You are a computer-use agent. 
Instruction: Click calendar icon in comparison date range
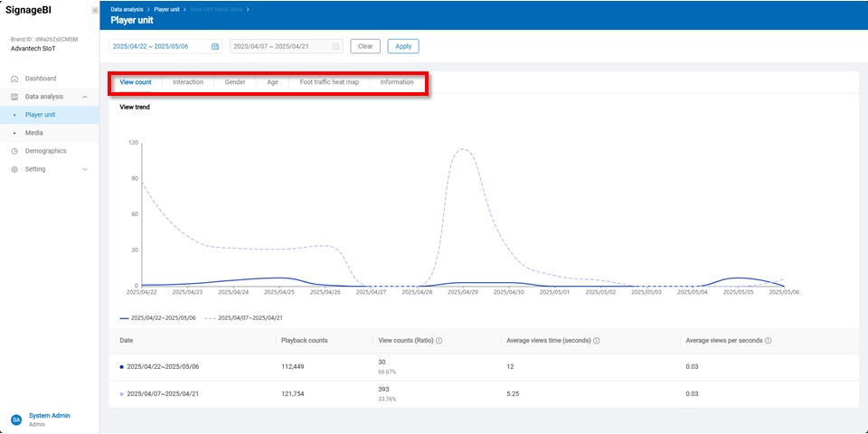[x=335, y=46]
